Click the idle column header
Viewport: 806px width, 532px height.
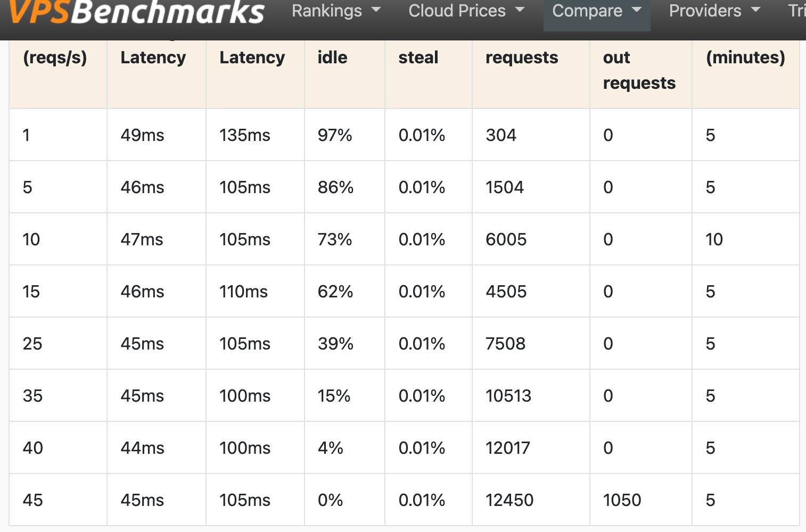332,57
